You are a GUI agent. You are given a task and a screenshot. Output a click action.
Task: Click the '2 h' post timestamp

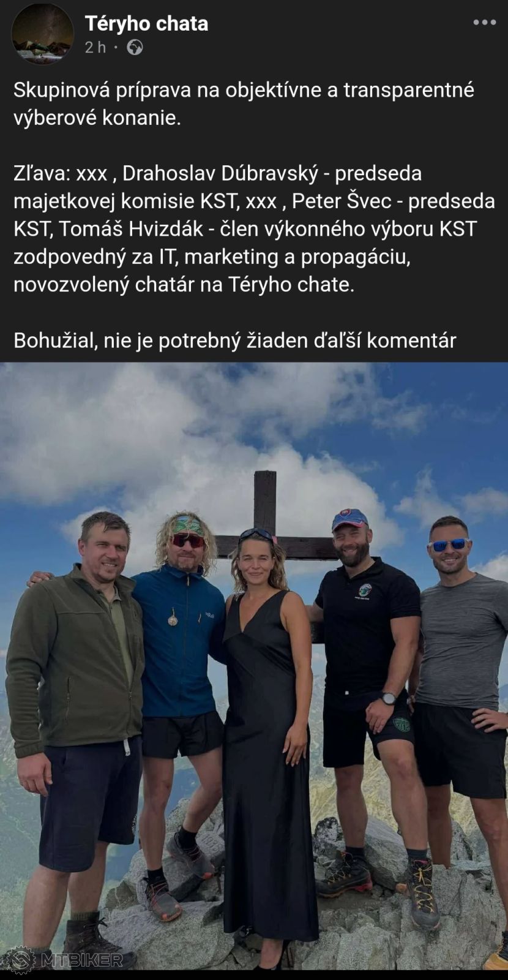[x=95, y=47]
